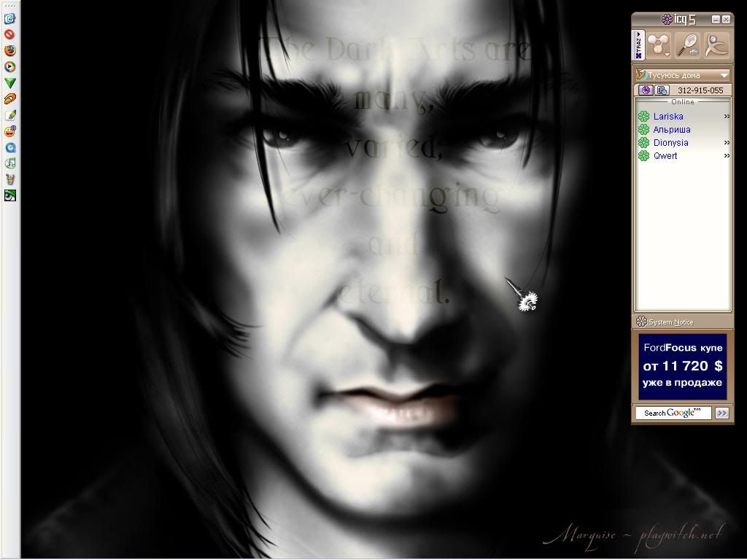This screenshot has height=560, width=747.
Task: Select the purple ICQ flower contact list button
Action: [646, 90]
